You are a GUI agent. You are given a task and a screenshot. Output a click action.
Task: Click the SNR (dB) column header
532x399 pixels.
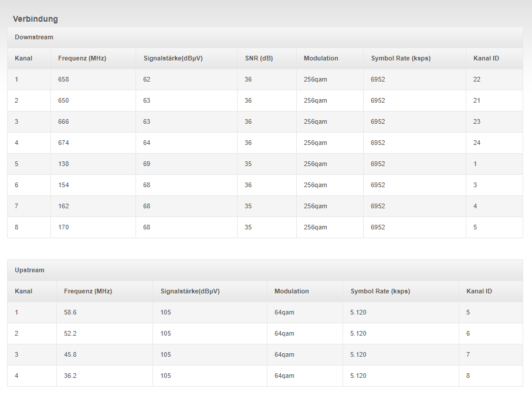259,58
